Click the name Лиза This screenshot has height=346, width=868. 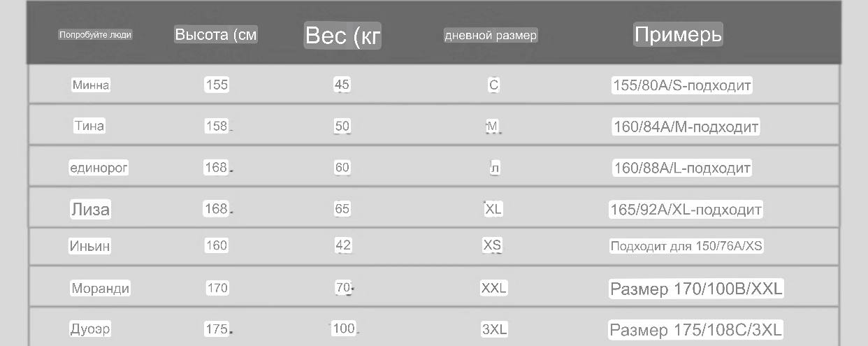pos(91,209)
